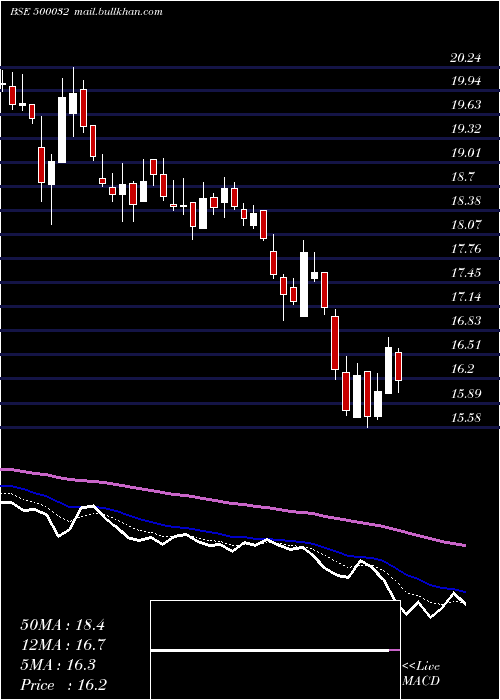Select the 16.51 price axis label
Image resolution: width=500 pixels, height=700 pixels.
pyautogui.click(x=466, y=345)
